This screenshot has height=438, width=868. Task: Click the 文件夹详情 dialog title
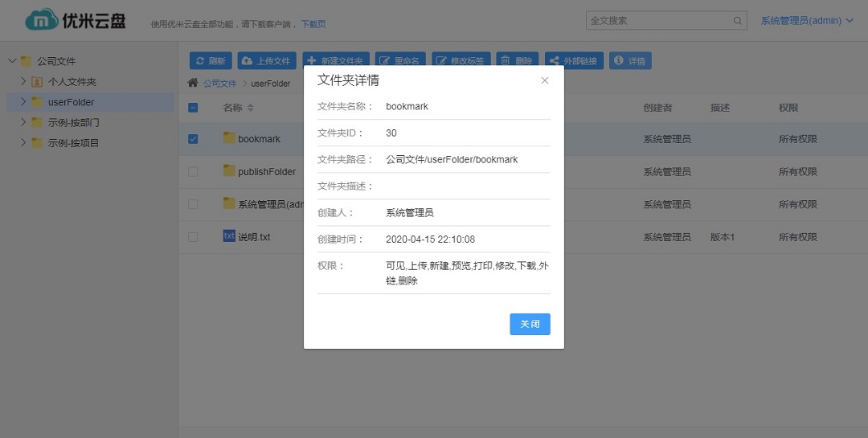pos(348,80)
